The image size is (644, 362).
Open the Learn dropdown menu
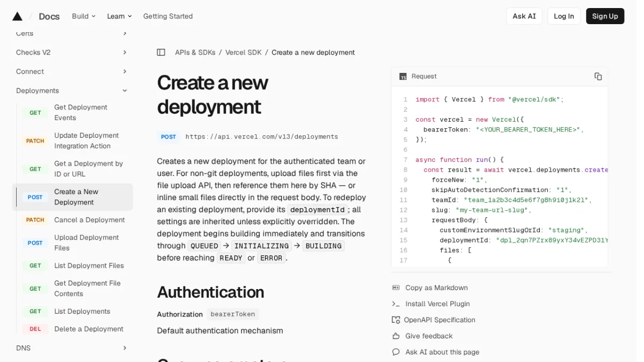(x=119, y=16)
